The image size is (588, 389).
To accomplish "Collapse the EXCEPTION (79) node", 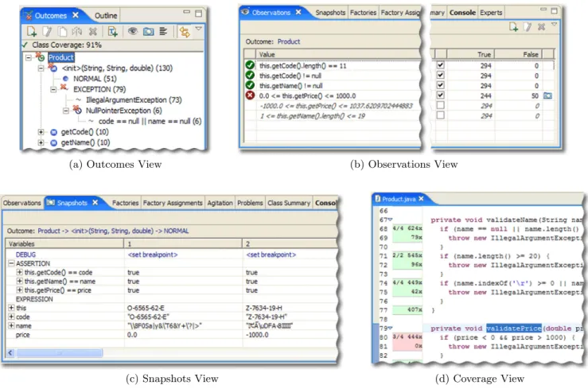I will tap(53, 89).
